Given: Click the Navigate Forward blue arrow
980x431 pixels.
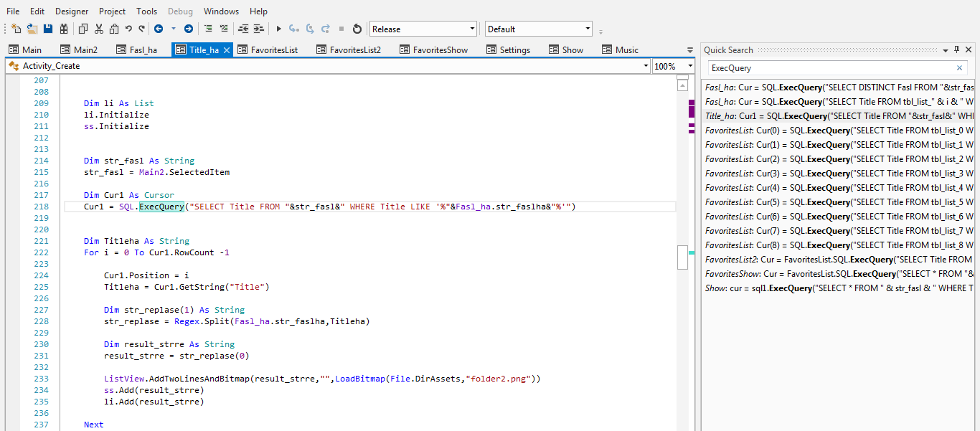Looking at the screenshot, I should tap(189, 29).
